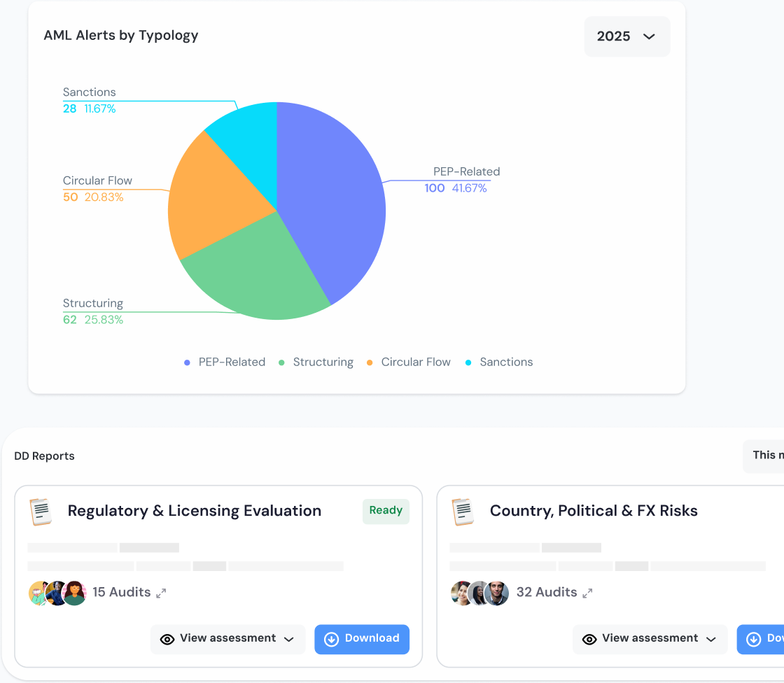Click the Structuring legend color dot
Image resolution: width=784 pixels, height=683 pixels.
click(281, 362)
